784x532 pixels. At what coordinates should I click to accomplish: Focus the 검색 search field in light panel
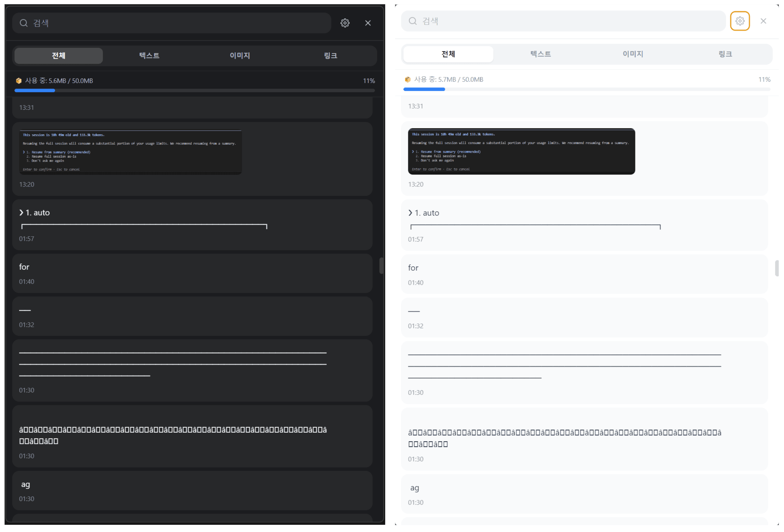tap(563, 21)
